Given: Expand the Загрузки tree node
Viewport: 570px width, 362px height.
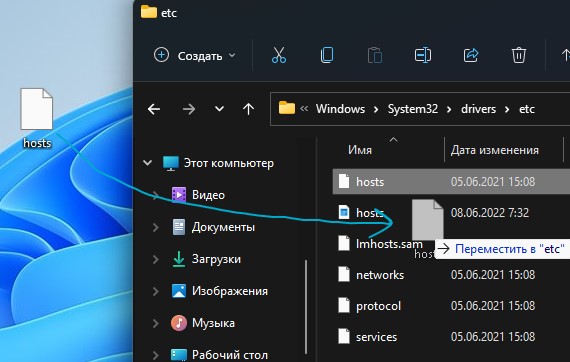Looking at the screenshot, I should tap(156, 260).
